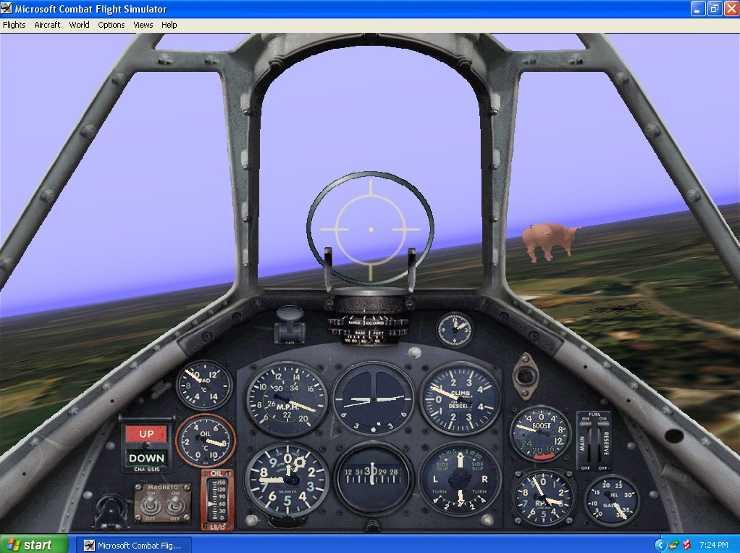Click the Climb/Descent rate gauge
Viewport: 740px width, 553px height.
[x=460, y=399]
